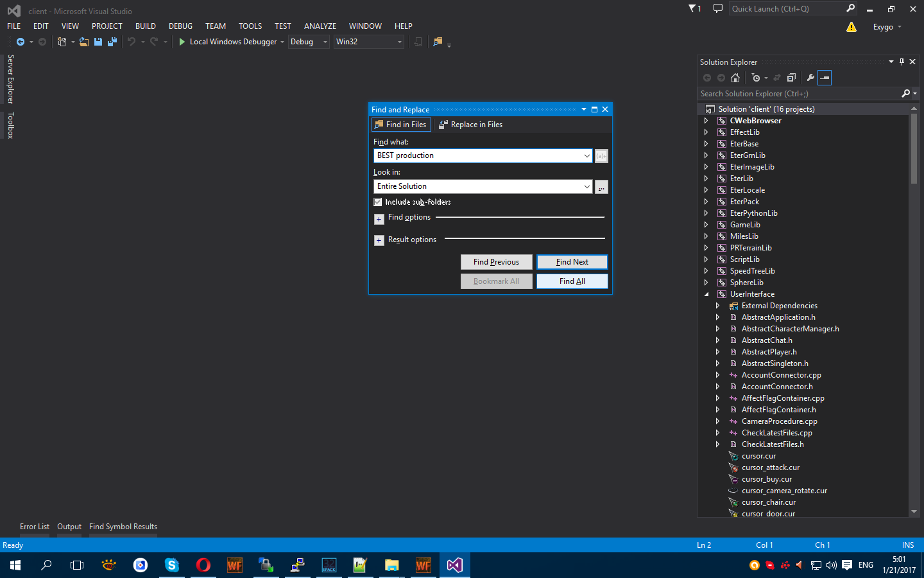This screenshot has width=924, height=578.
Task: Open the Look in dropdown list
Action: click(586, 186)
